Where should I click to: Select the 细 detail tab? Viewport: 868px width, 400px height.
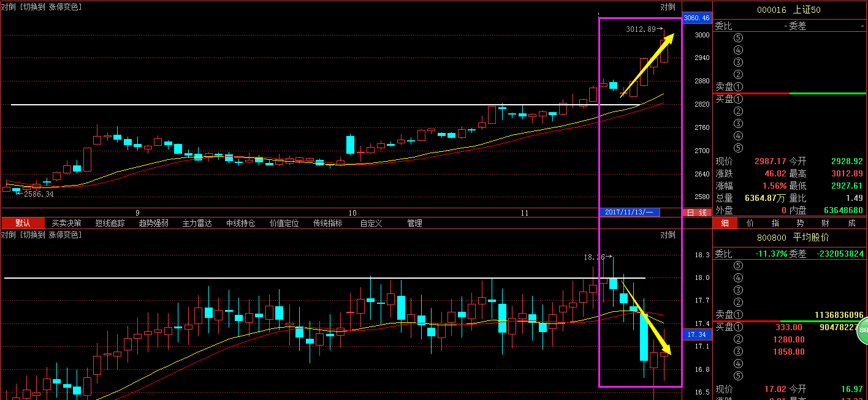click(725, 223)
